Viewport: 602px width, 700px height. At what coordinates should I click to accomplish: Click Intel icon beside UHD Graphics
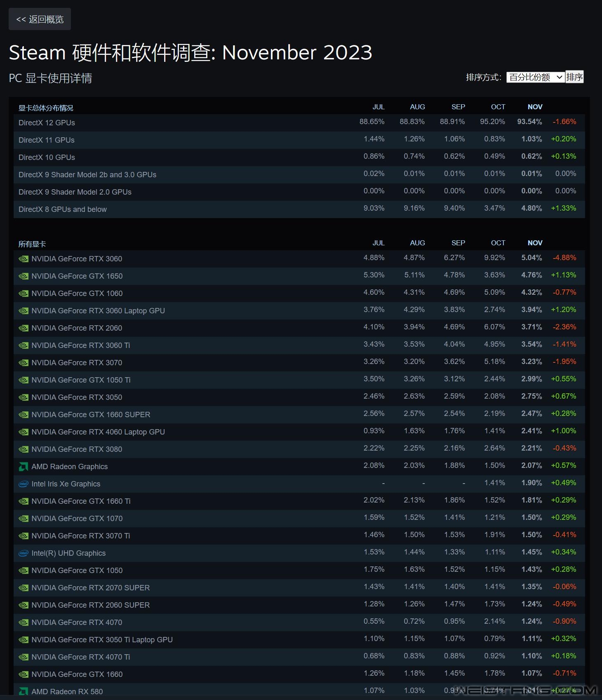(x=24, y=553)
